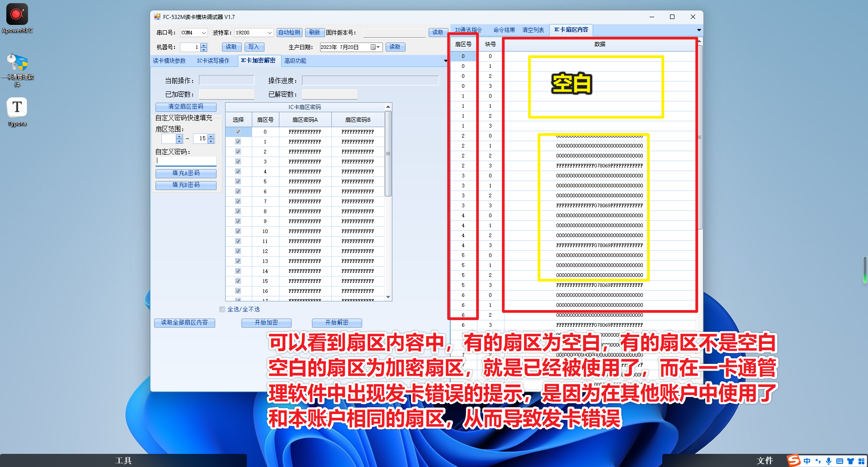868x467 pixels.
Task: Click the Sogou voice input microphone icon
Action: click(x=829, y=461)
